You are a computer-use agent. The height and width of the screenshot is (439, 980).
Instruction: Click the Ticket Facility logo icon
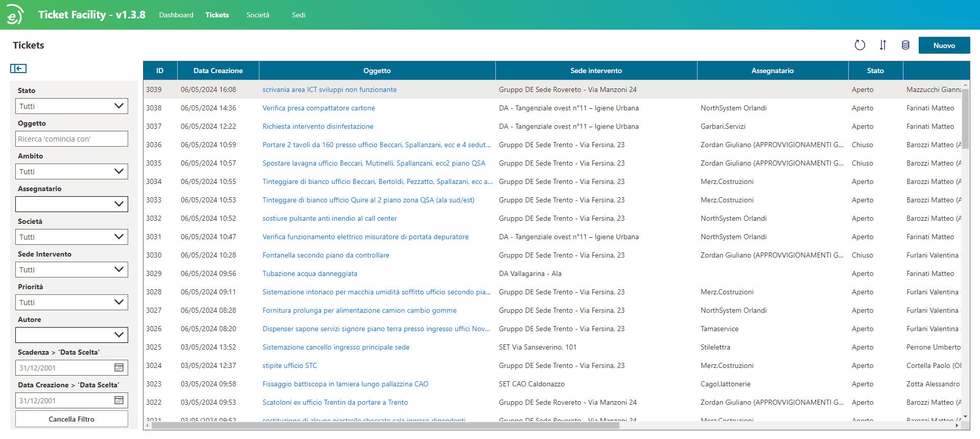click(x=15, y=15)
